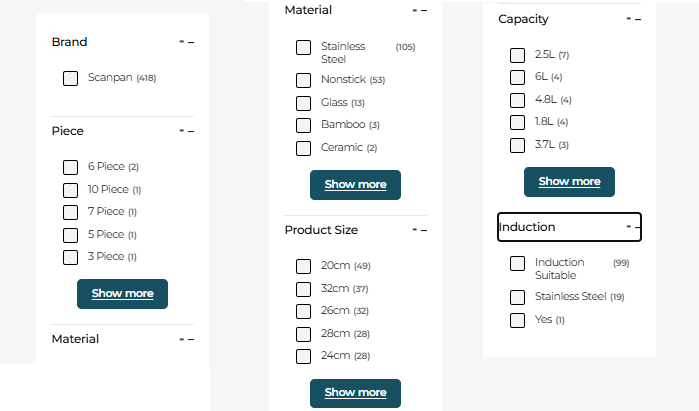Check the 2.5L capacity option
The image size is (699, 411).
[517, 55]
